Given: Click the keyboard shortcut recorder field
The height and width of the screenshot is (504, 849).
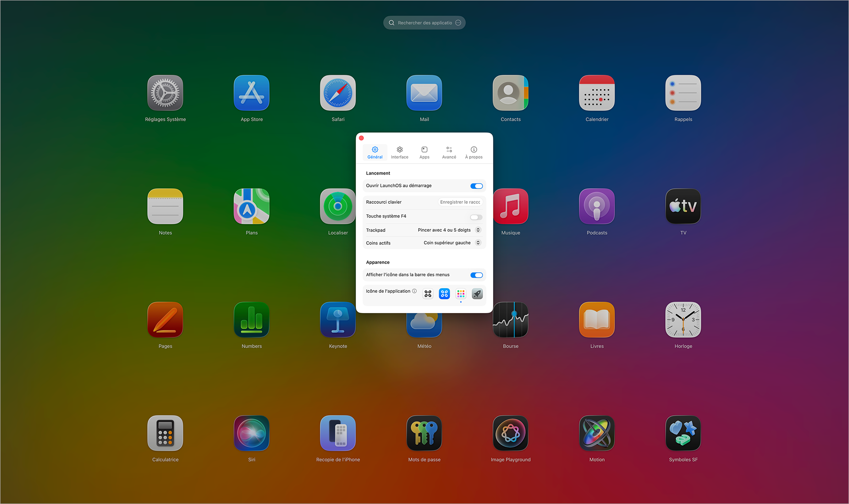Looking at the screenshot, I should tap(460, 202).
